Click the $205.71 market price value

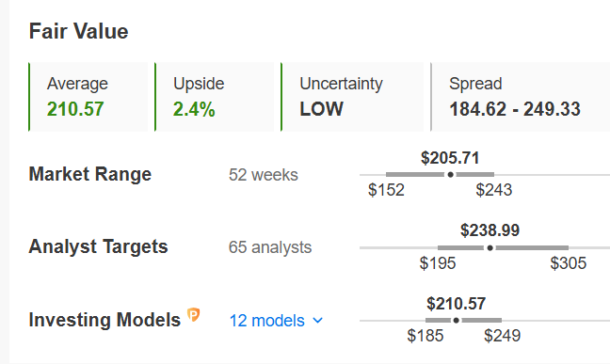click(450, 158)
